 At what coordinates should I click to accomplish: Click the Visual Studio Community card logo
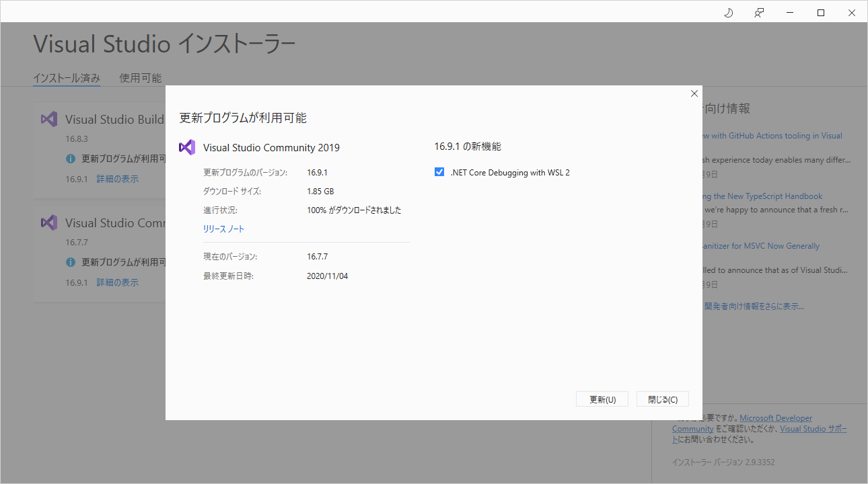(48, 223)
